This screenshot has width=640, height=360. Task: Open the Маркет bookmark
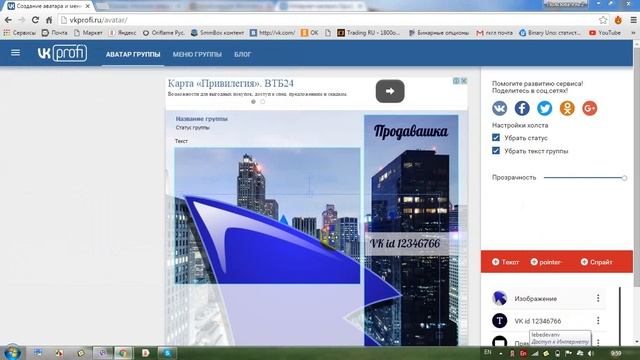click(88, 33)
